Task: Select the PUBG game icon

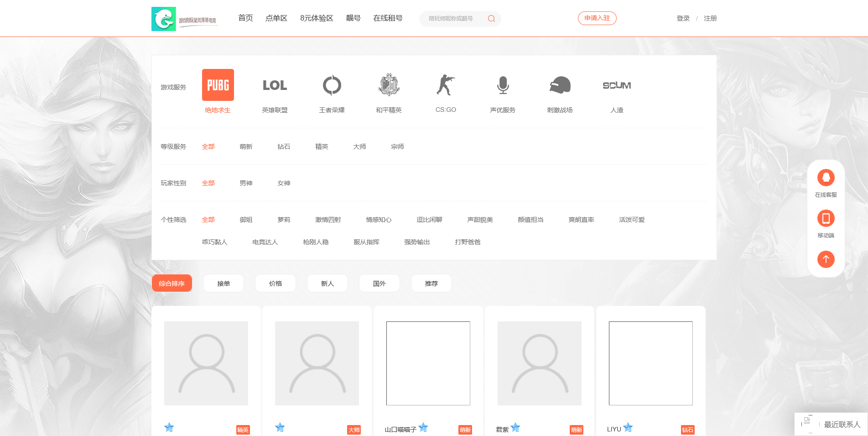Action: point(218,85)
